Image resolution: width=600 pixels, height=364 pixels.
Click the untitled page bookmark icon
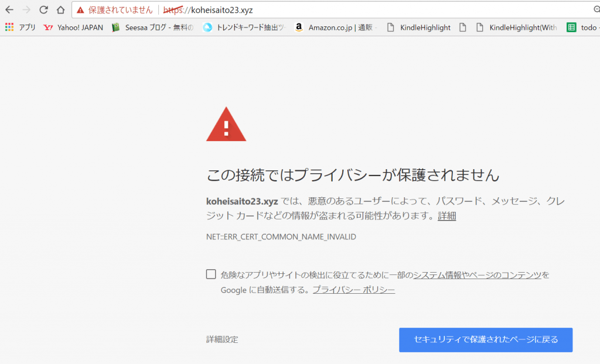click(x=463, y=27)
